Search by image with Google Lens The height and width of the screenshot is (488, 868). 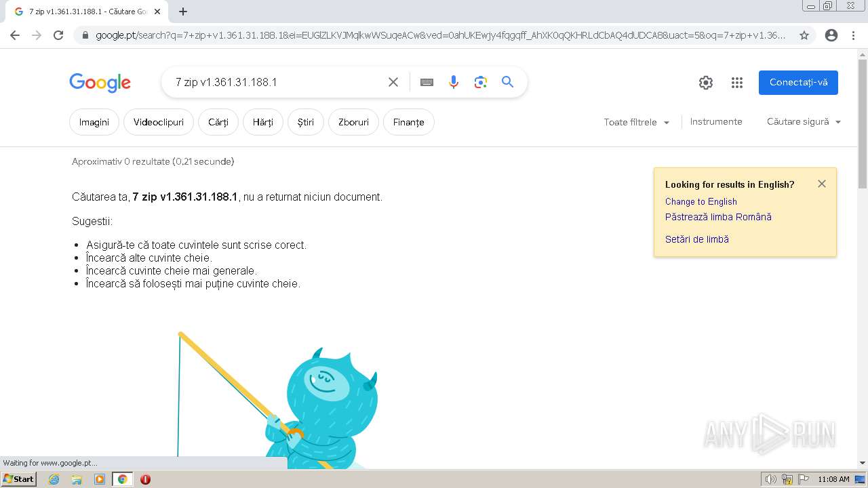pos(481,82)
